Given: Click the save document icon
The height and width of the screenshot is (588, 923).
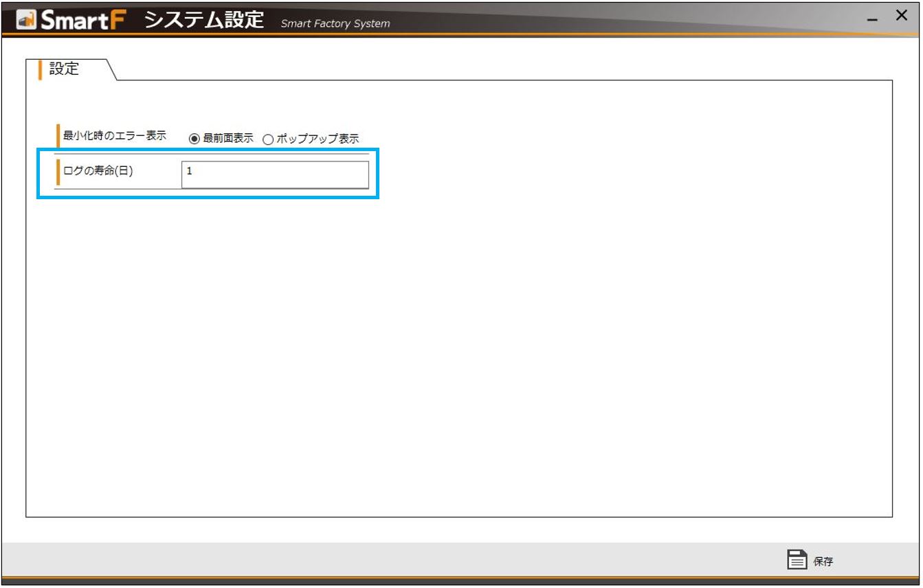Looking at the screenshot, I should 796,560.
